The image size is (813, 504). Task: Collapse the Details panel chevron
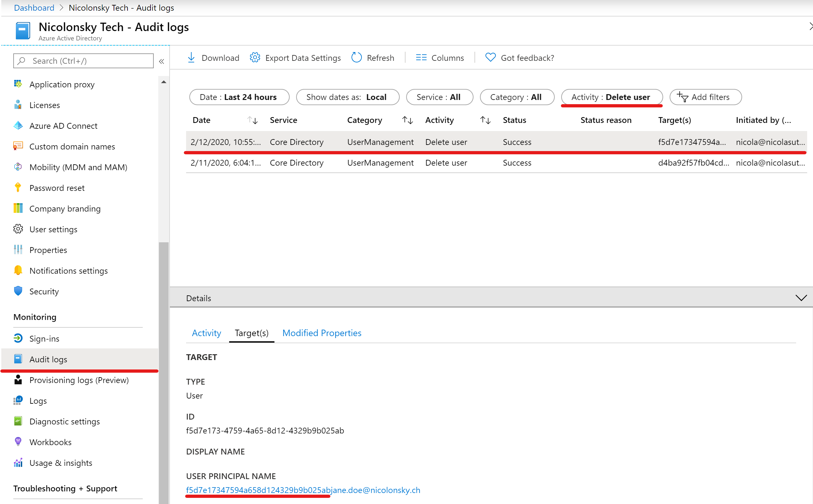pyautogui.click(x=801, y=298)
